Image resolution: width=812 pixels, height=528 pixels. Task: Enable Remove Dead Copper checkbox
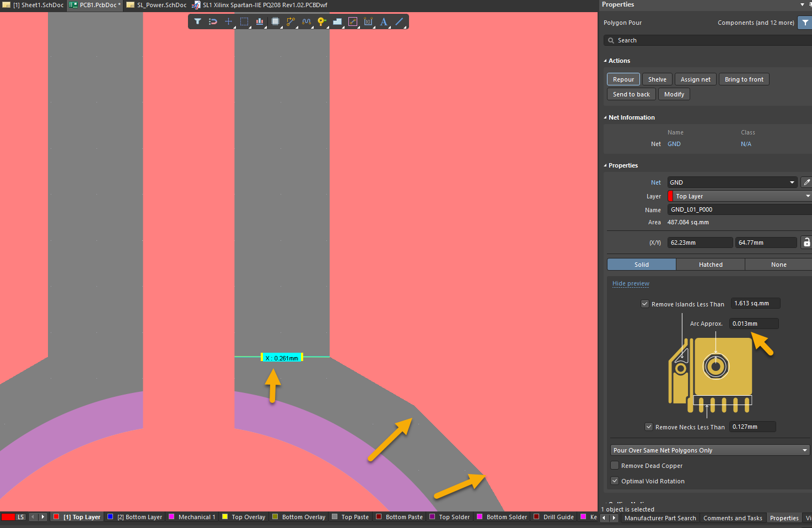(615, 466)
